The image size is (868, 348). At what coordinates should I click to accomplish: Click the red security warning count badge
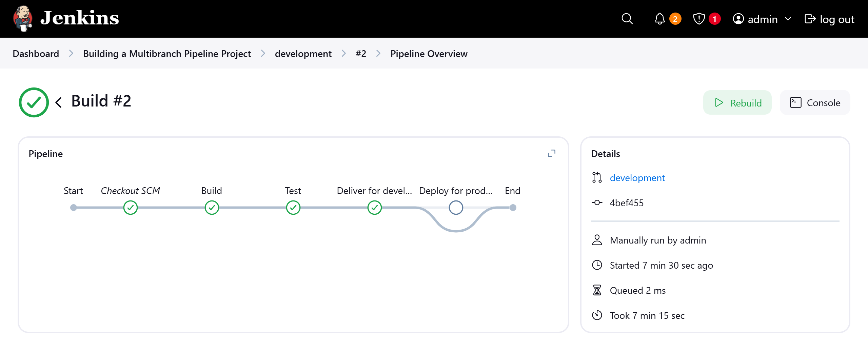point(714,19)
